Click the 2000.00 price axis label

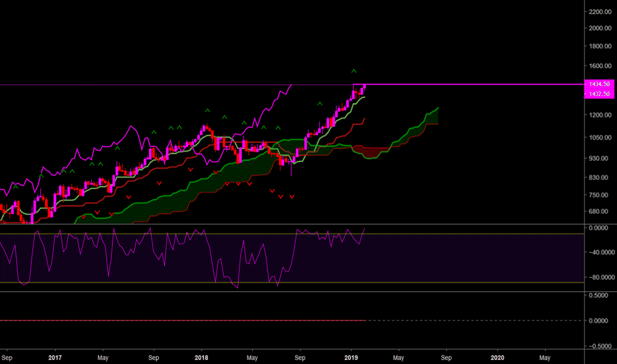[x=600, y=28]
